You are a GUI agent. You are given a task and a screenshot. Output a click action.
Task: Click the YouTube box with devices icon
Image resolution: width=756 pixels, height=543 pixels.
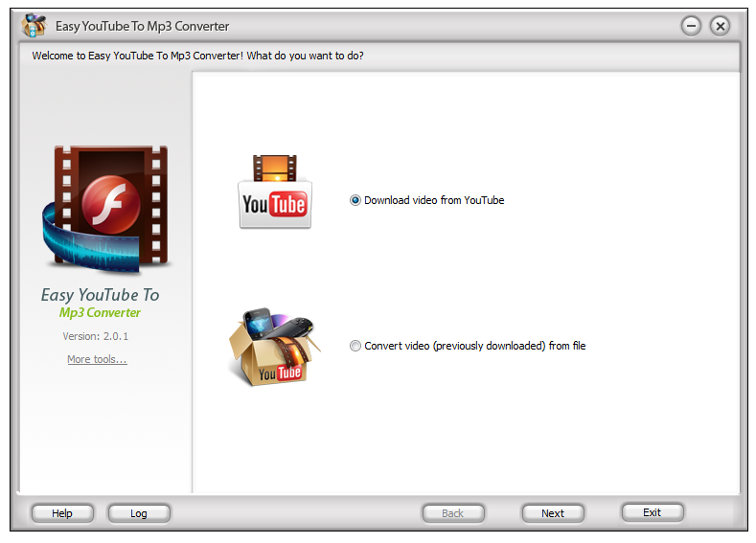click(x=268, y=346)
